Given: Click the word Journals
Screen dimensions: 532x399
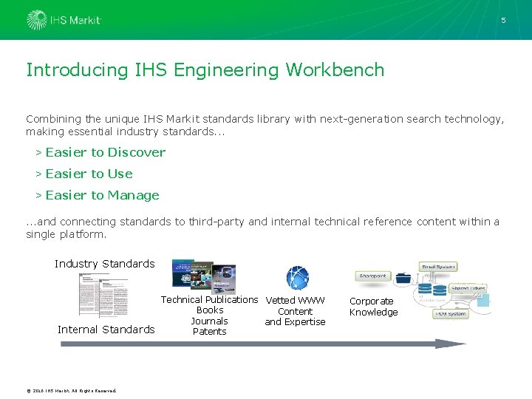Looking at the screenshot, I should click(x=209, y=321).
